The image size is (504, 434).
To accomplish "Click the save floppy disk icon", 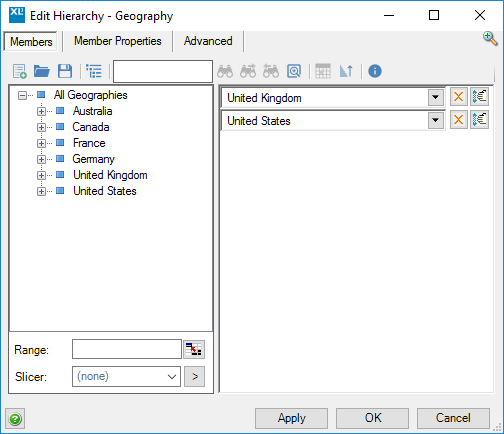I will click(65, 71).
